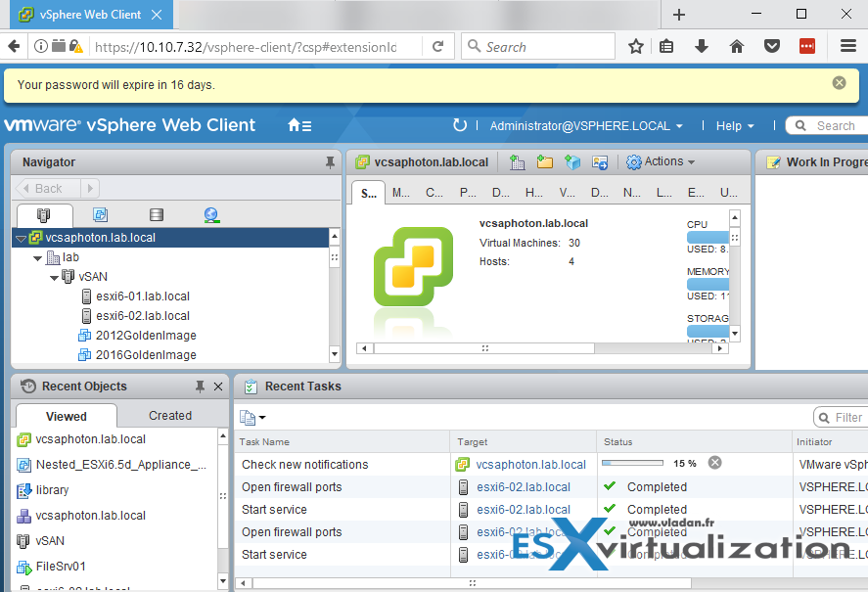Click the Recent Tasks Filter field
This screenshot has height=592, width=868.
841,417
